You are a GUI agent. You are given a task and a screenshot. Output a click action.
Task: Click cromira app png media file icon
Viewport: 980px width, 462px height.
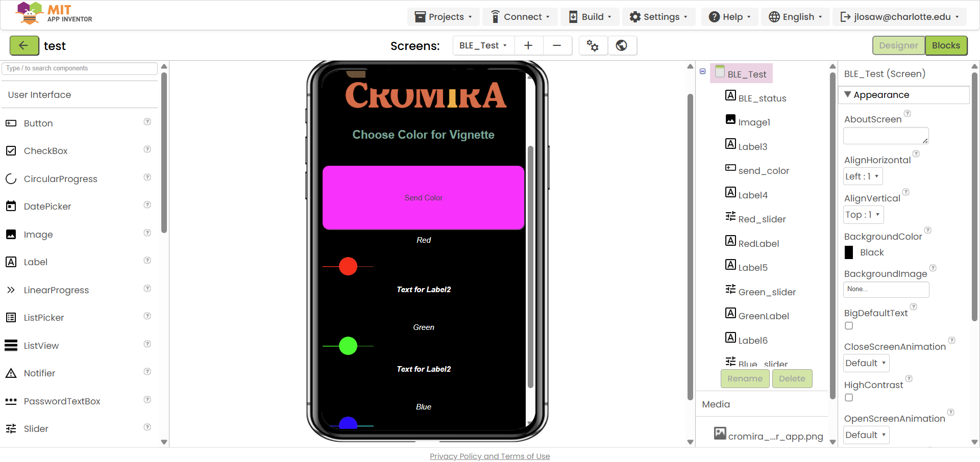[720, 433]
